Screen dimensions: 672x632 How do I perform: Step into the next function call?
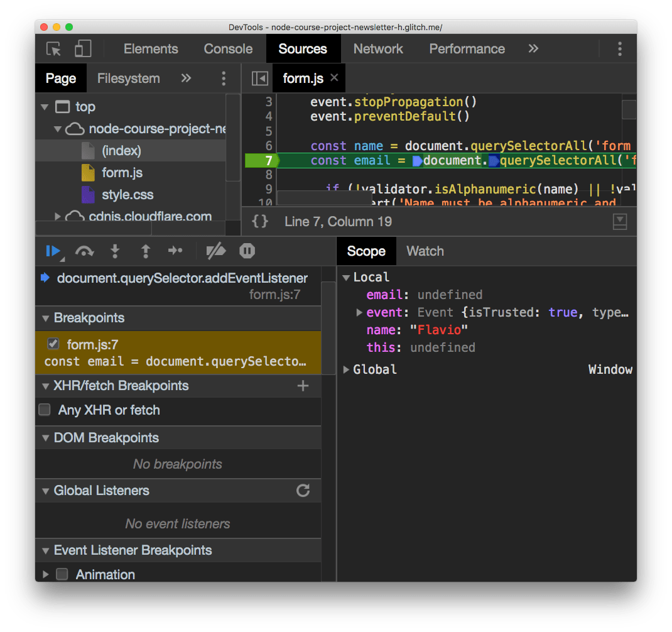coord(115,251)
